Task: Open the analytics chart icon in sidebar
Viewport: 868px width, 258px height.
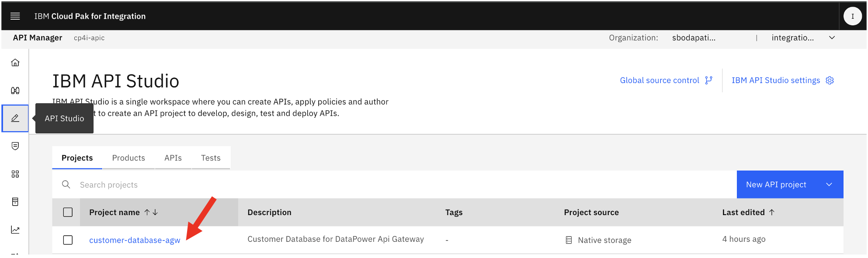Action: click(15, 230)
